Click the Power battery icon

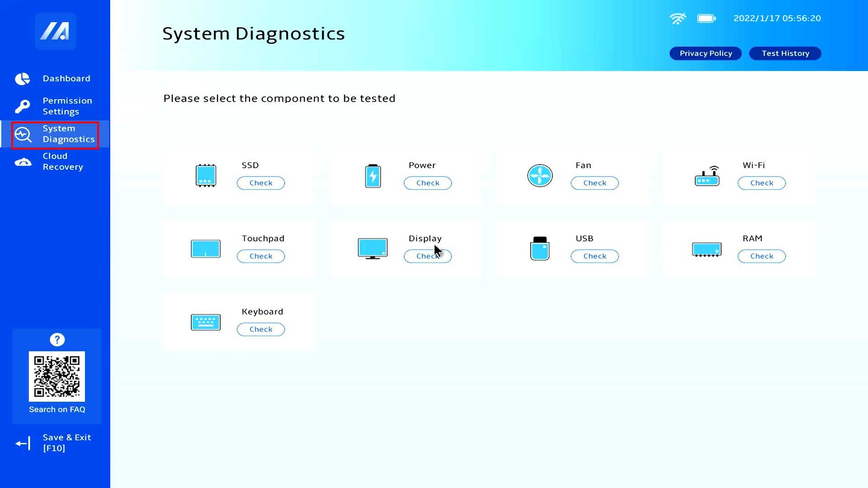[373, 176]
